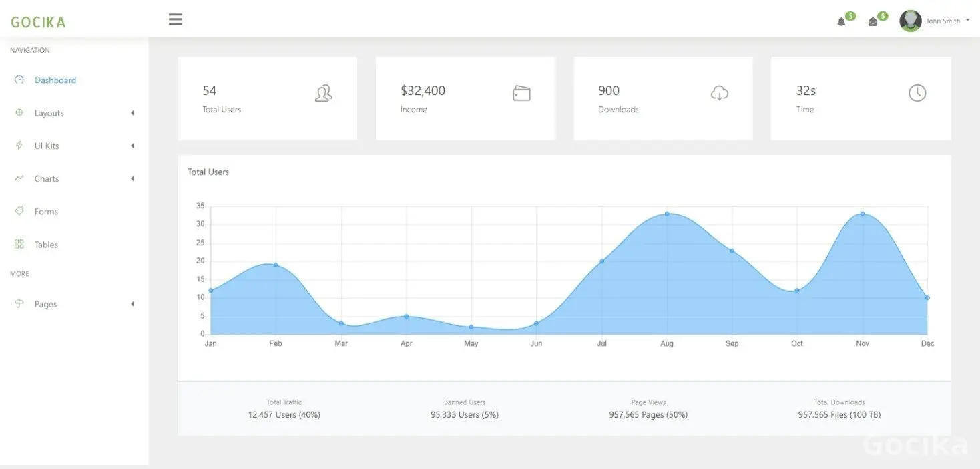
Task: Click the Aug data point on chart
Action: click(667, 214)
